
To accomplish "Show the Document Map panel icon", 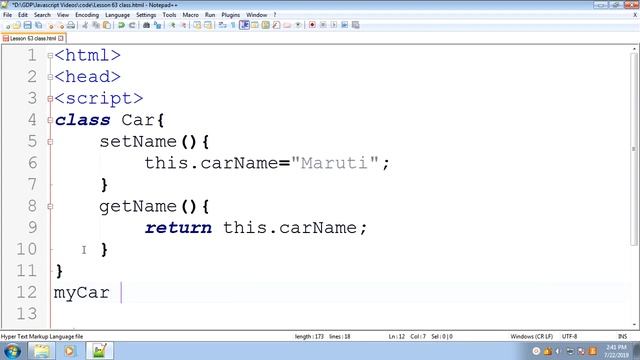I will point(266,25).
